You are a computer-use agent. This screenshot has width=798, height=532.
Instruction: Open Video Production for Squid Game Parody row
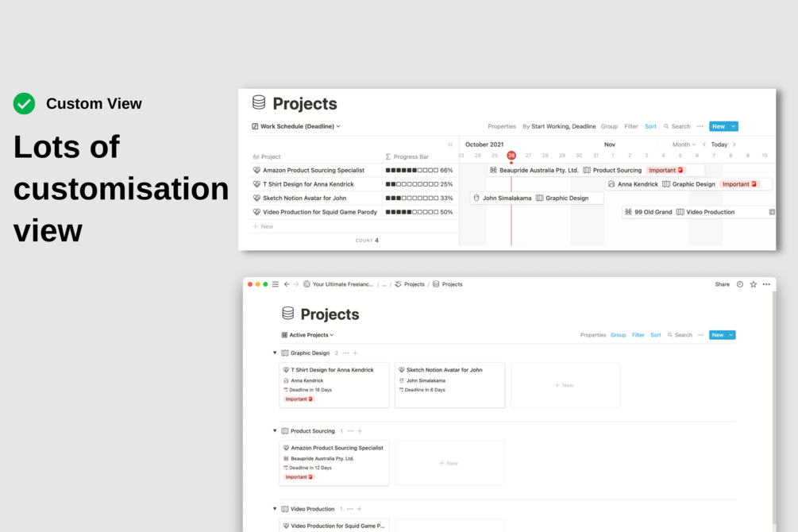(x=320, y=212)
